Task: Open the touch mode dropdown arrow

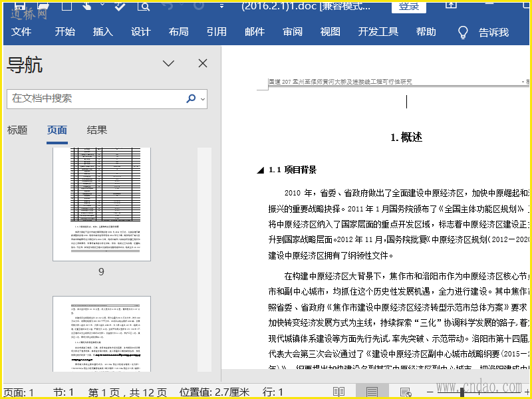Action: (x=102, y=5)
